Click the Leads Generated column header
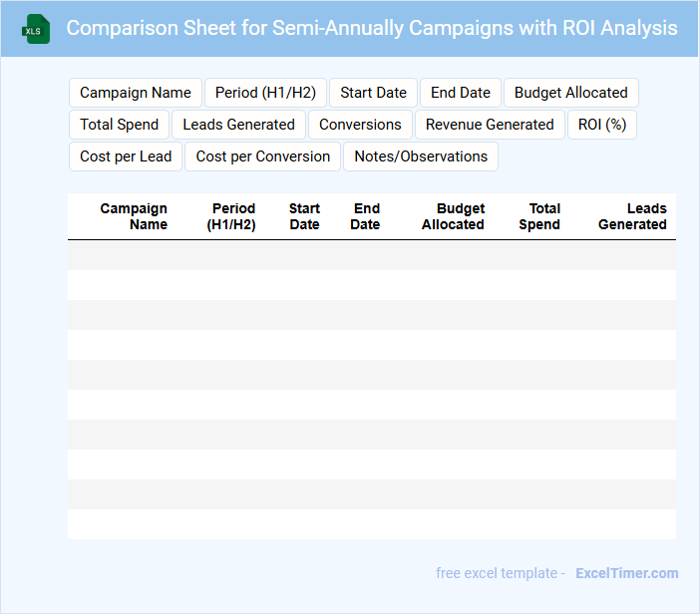 [632, 216]
